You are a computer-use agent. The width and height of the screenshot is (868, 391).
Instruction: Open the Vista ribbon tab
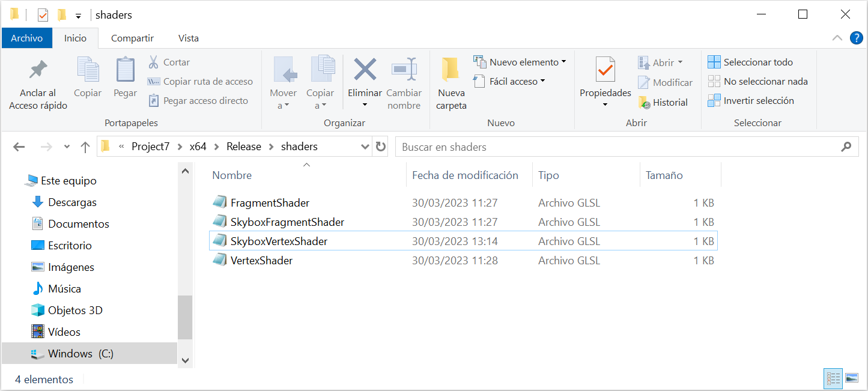[188, 38]
